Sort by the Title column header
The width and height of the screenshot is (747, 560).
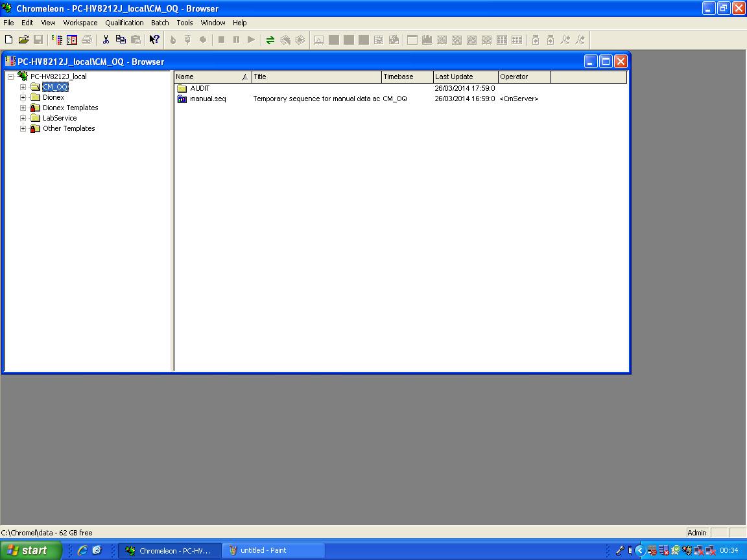[x=317, y=76]
